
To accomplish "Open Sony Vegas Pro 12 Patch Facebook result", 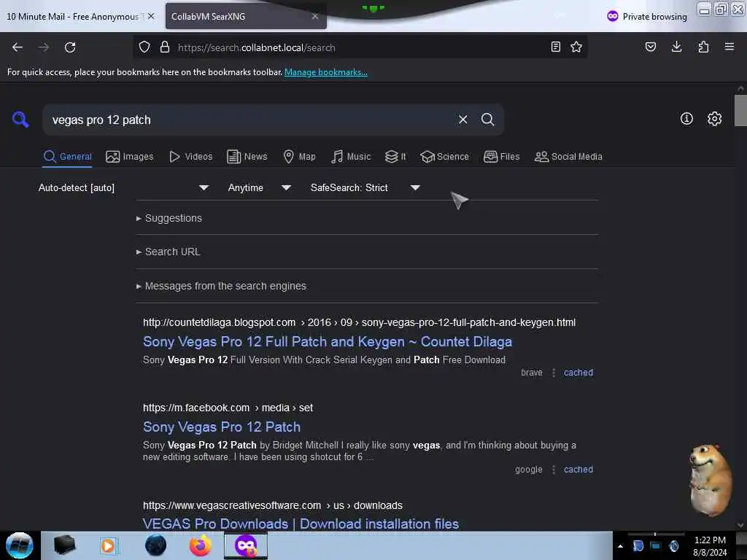I will coord(222,427).
